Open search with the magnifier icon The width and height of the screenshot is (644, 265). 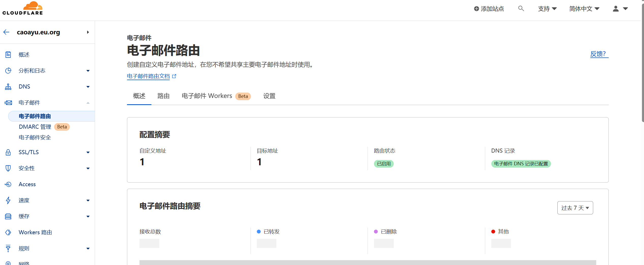tap(521, 9)
